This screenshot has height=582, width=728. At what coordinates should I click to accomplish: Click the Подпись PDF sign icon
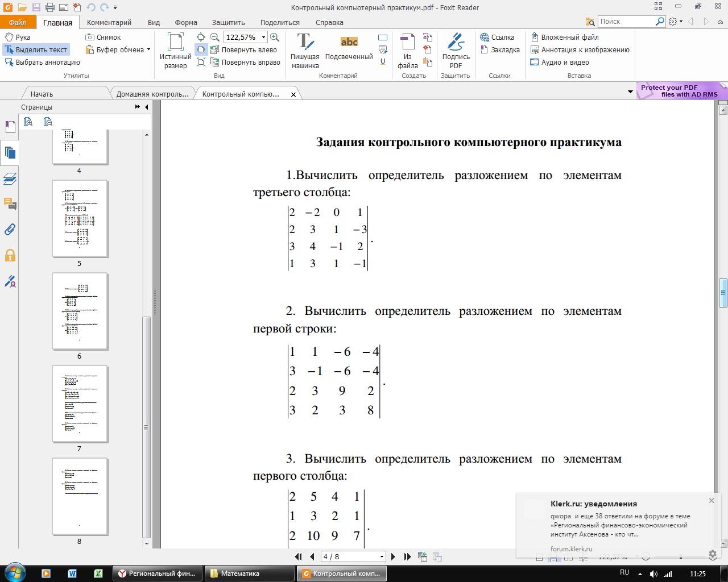[456, 51]
